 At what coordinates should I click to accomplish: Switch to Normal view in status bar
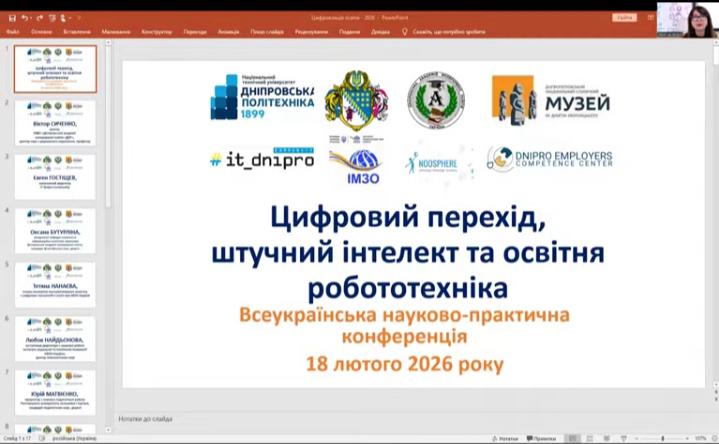[574, 438]
